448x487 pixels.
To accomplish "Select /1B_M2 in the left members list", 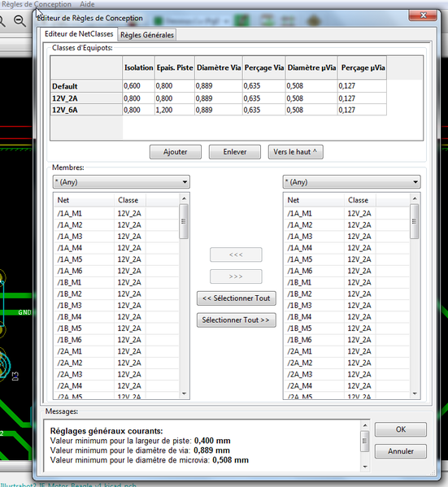I will click(116, 294).
